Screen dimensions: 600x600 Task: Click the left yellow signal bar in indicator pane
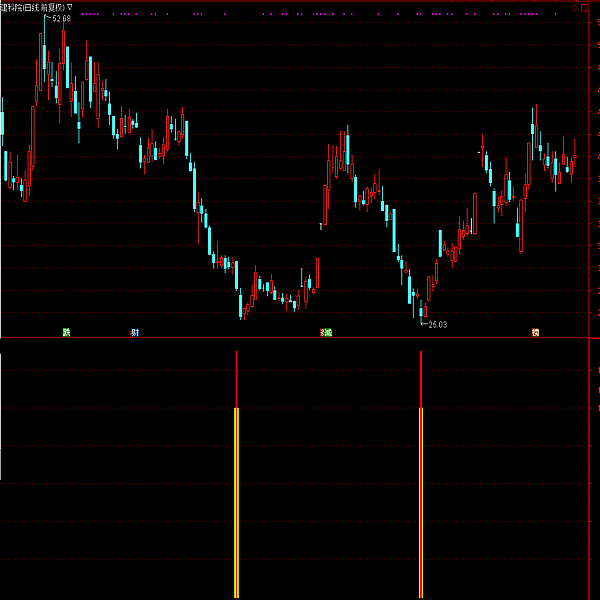pos(237,500)
